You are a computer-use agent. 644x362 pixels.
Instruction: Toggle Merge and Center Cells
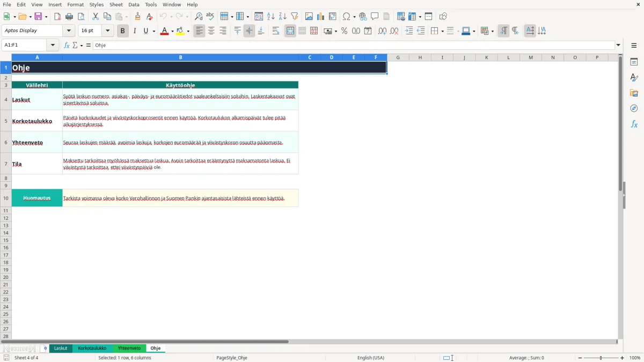(290, 31)
